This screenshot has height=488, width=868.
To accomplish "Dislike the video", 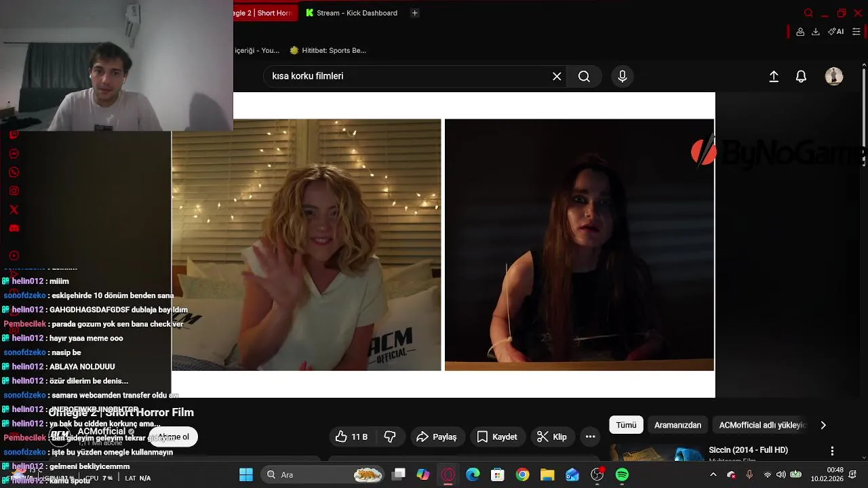I will click(x=390, y=437).
